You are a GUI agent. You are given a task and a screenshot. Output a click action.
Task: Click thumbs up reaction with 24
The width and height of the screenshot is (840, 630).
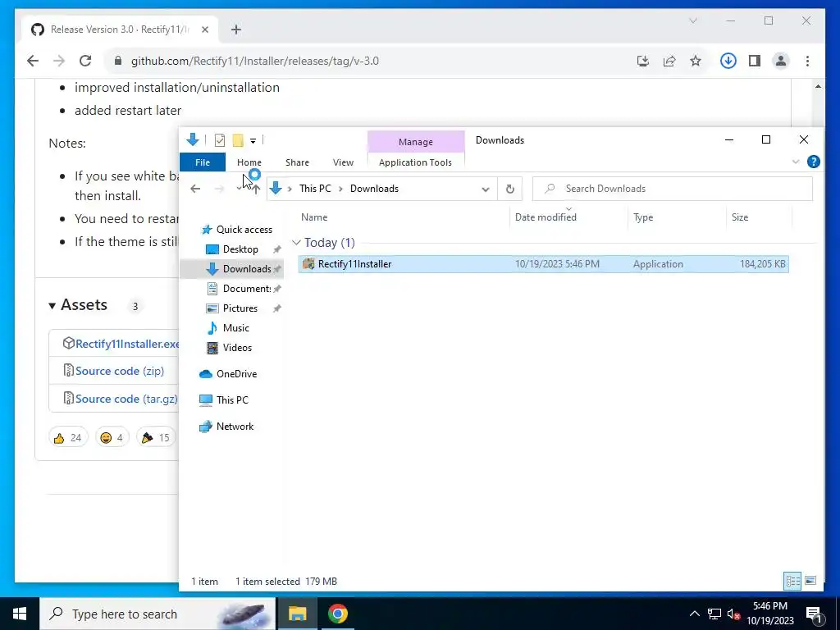(x=67, y=438)
